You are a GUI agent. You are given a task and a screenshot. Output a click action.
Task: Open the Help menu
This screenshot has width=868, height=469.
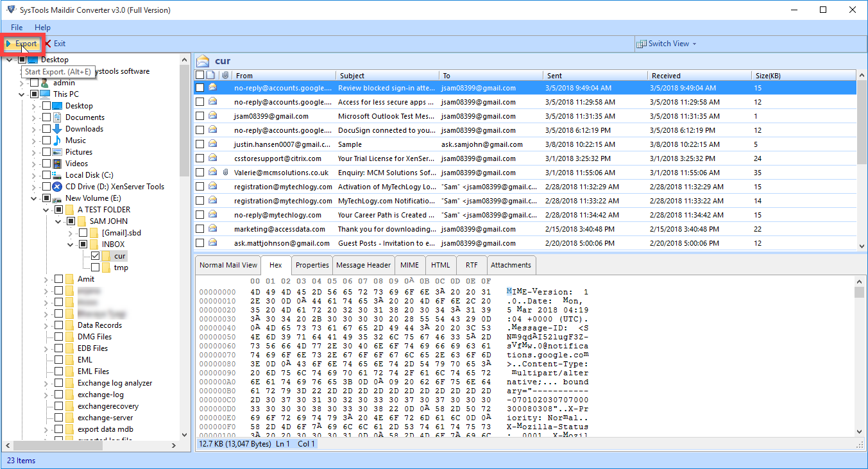coord(43,28)
